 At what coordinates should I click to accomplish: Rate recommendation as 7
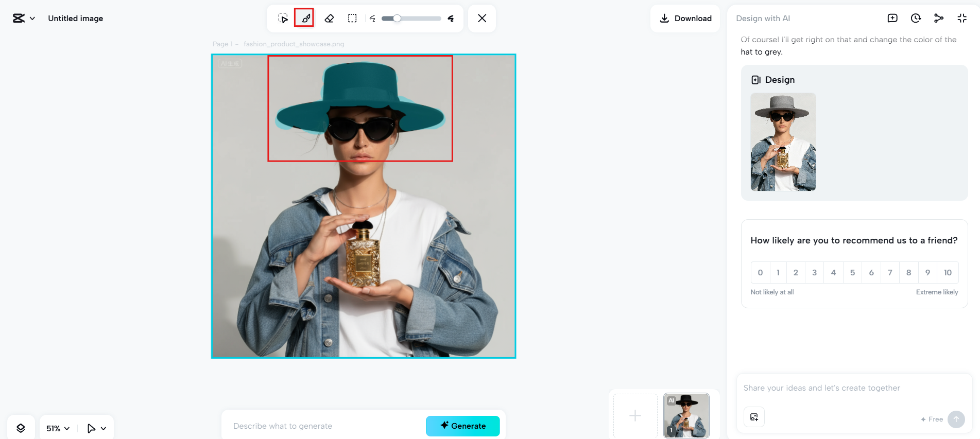pos(890,273)
